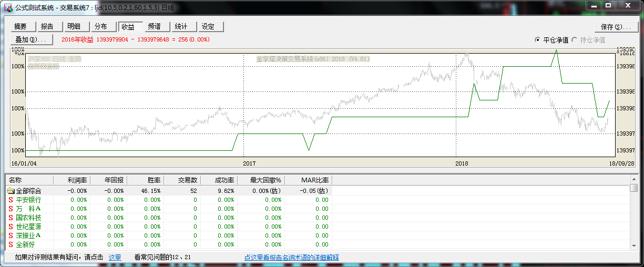Choose the 持仓净值 radio option
644x267 pixels.
(x=574, y=40)
